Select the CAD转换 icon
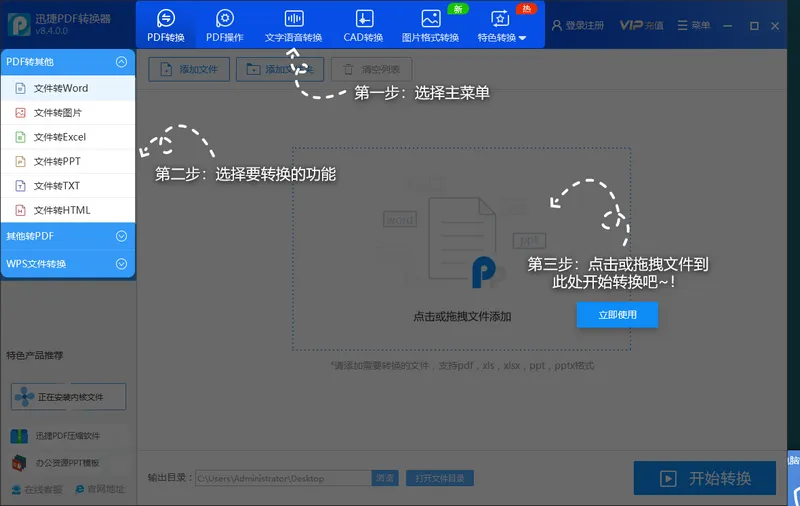Screen dimensions: 800x506 pyautogui.click(x=363, y=18)
